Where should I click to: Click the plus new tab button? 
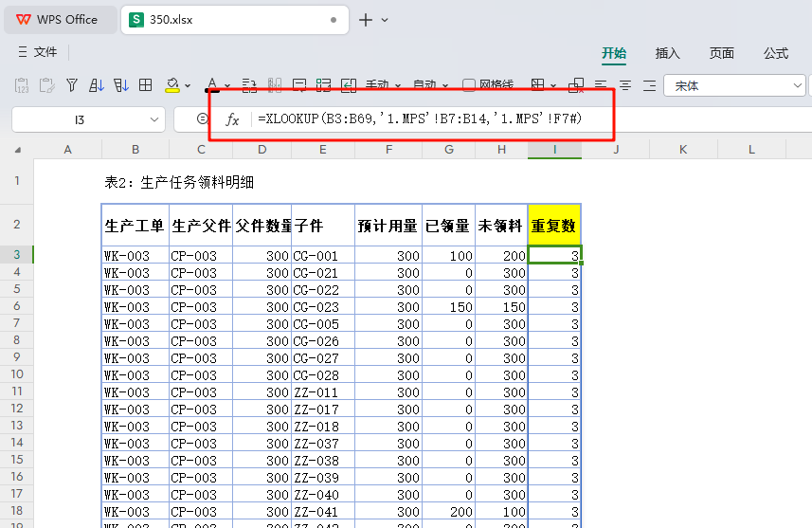366,20
